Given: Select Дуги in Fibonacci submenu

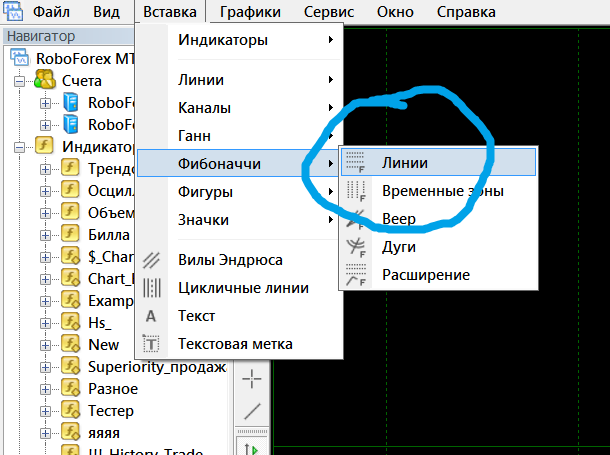Looking at the screenshot, I should pos(438,247).
